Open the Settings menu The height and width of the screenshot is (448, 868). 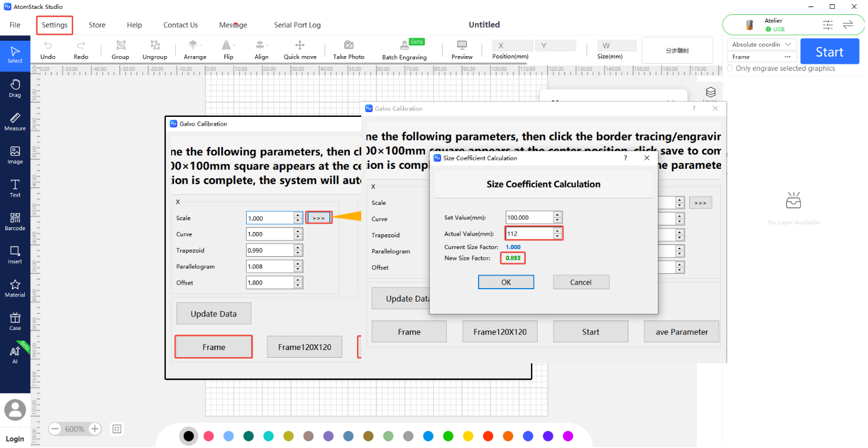pos(55,25)
